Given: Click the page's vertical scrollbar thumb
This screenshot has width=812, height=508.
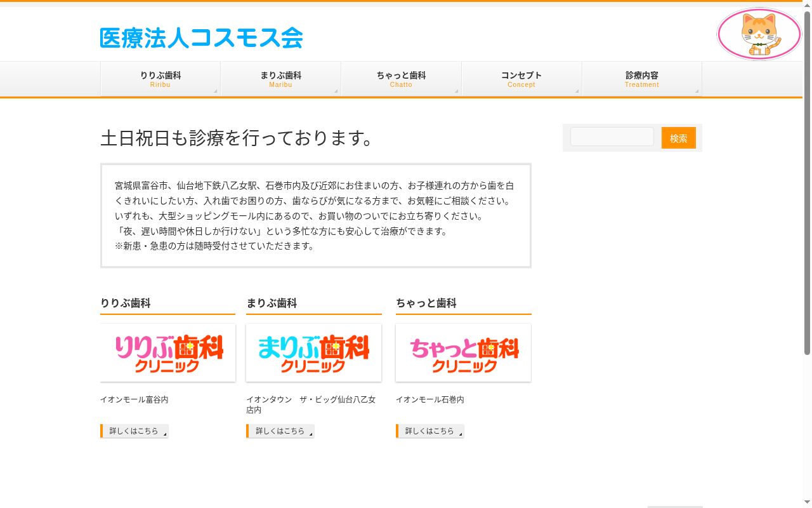Looking at the screenshot, I should 807,183.
